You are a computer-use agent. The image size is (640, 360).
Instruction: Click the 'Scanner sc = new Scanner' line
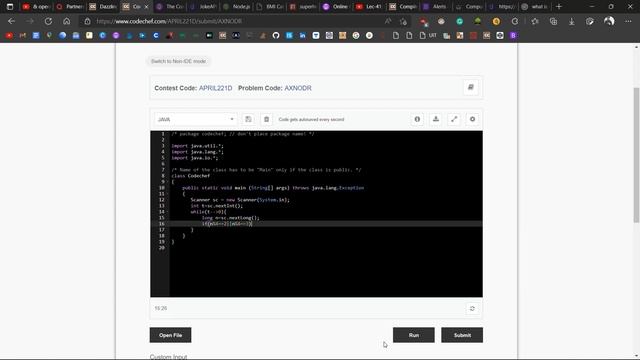[240, 200]
